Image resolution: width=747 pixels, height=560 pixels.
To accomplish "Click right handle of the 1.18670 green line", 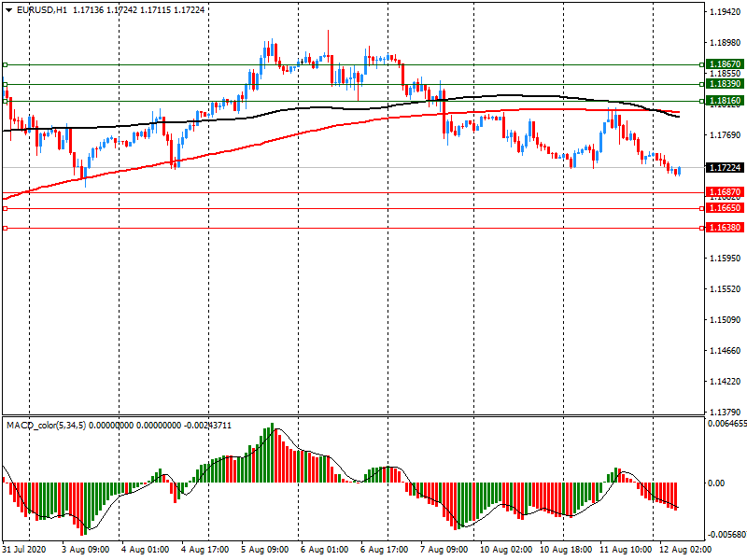I will click(x=701, y=64).
